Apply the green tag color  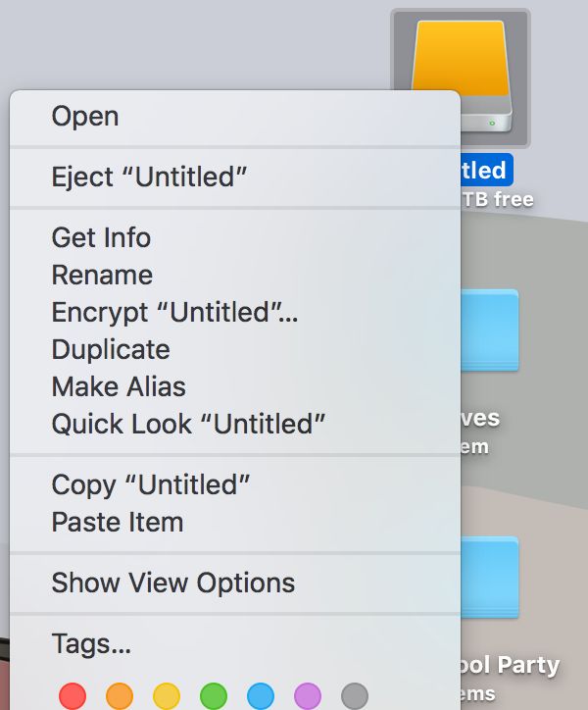click(x=214, y=696)
